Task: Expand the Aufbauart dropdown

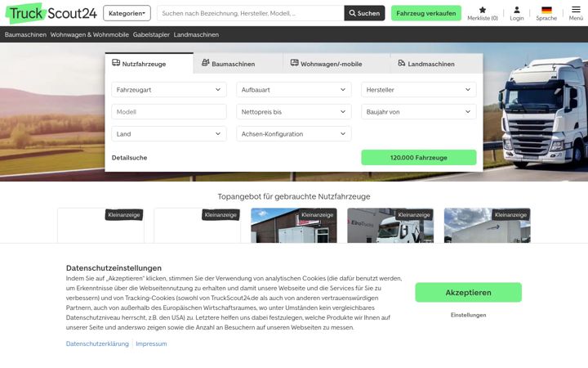Action: (294, 90)
